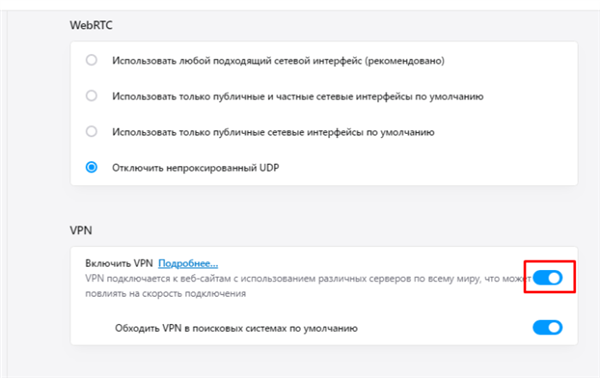This screenshot has height=378, width=600.
Task: Click the gray VPN description paragraph
Action: (308, 286)
